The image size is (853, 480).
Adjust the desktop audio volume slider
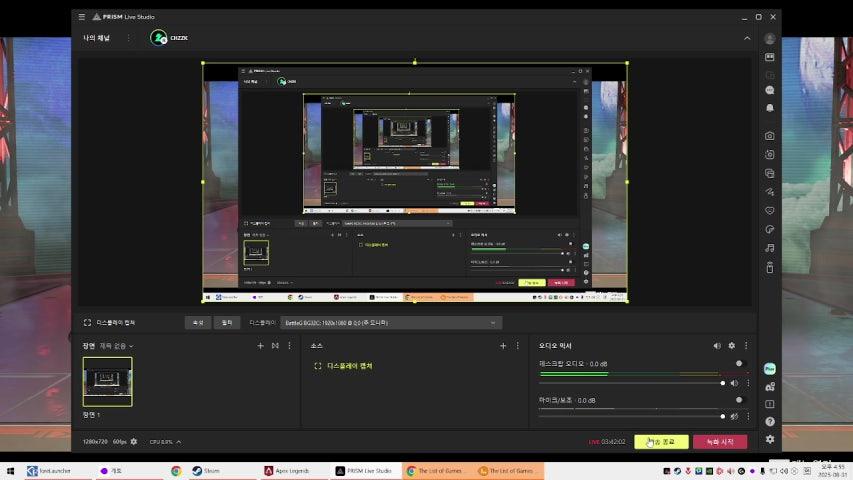632,383
